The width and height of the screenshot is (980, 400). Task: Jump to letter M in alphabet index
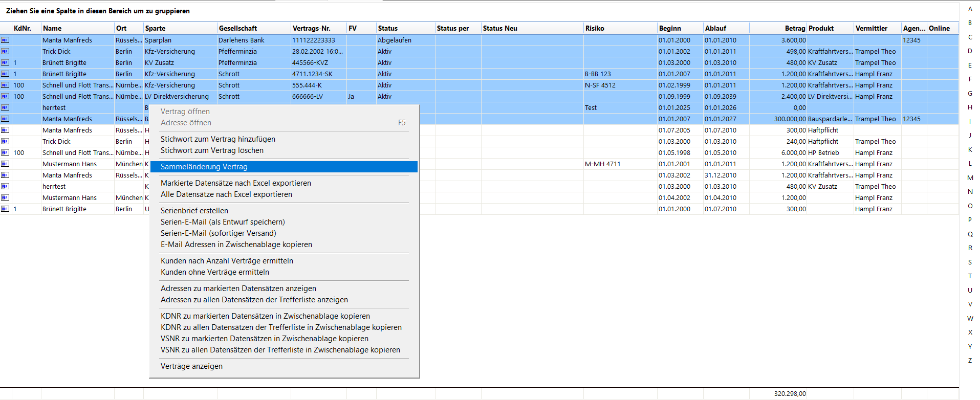pyautogui.click(x=970, y=178)
